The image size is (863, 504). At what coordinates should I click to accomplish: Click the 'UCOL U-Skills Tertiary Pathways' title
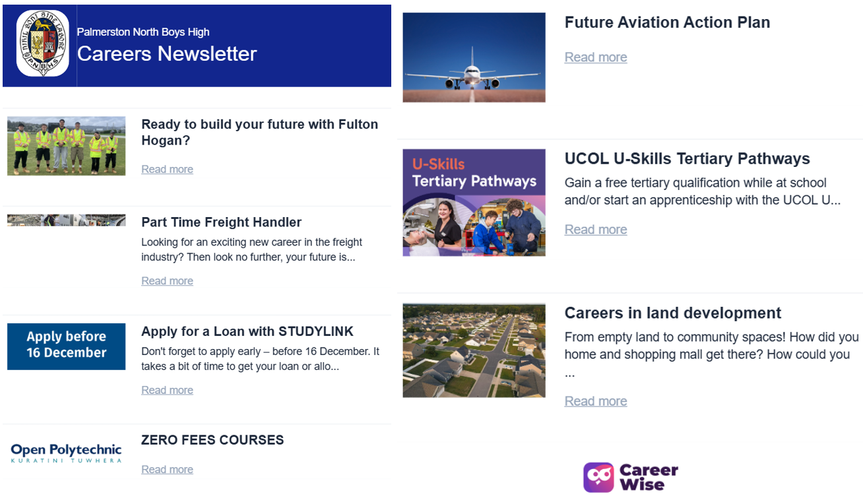(x=687, y=159)
